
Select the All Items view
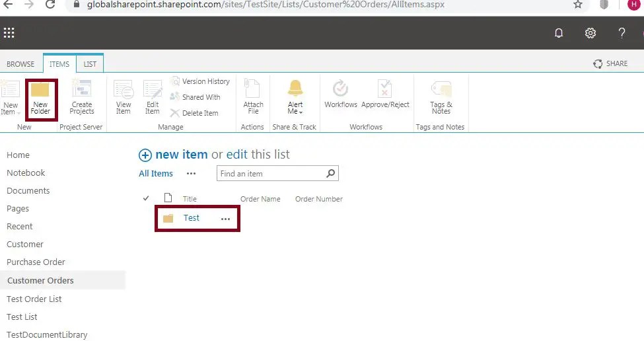click(x=156, y=173)
